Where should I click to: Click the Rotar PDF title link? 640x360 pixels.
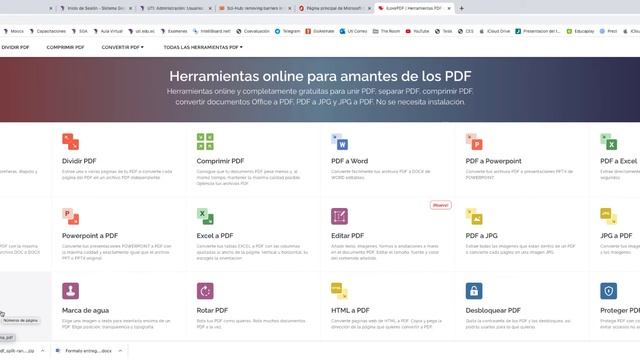click(x=212, y=311)
